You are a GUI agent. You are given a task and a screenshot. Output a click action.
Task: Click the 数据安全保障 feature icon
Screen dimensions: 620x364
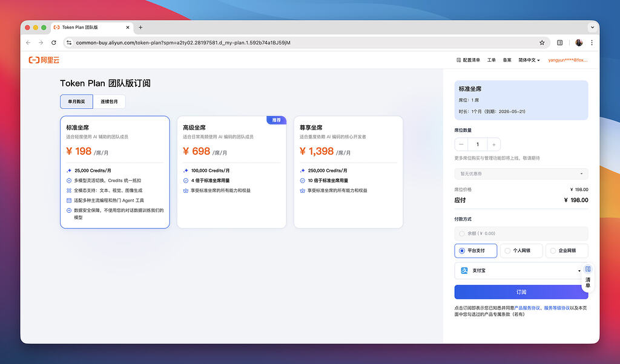point(69,210)
